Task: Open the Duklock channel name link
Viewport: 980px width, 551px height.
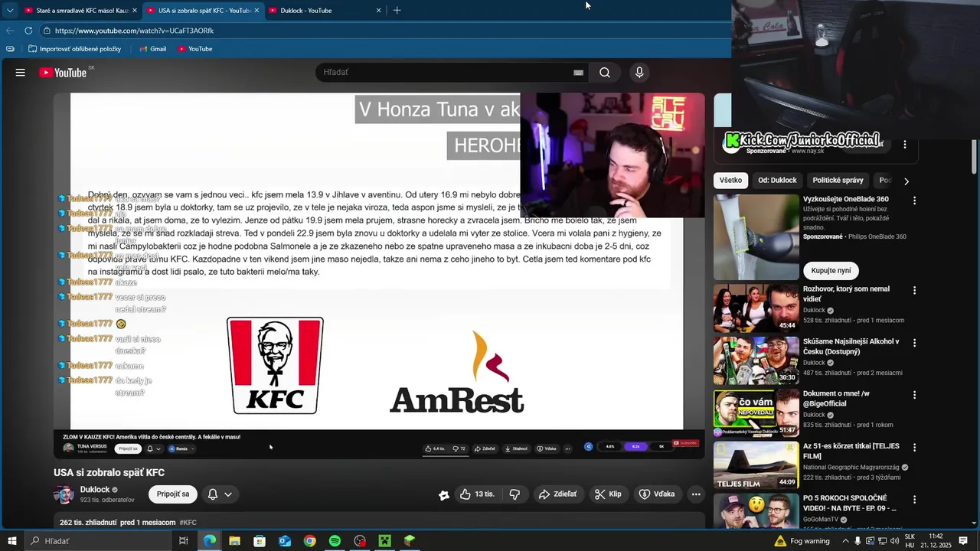Action: click(95, 490)
